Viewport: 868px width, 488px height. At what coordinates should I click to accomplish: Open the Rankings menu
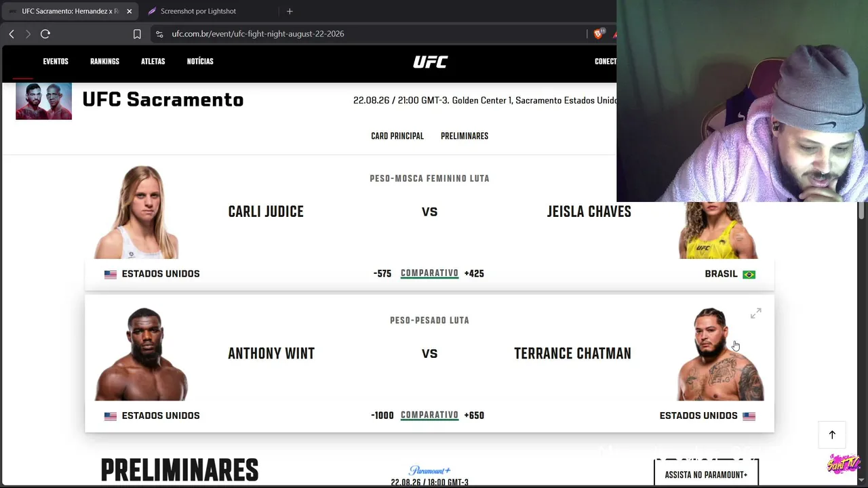(x=104, y=62)
